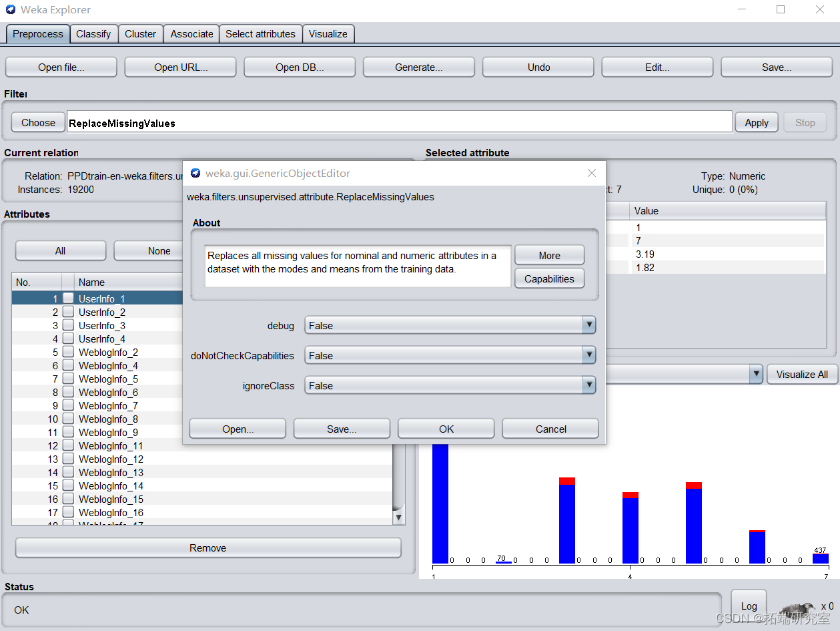Click the top Save... button in Explorer
The height and width of the screenshot is (631, 840).
777,67
